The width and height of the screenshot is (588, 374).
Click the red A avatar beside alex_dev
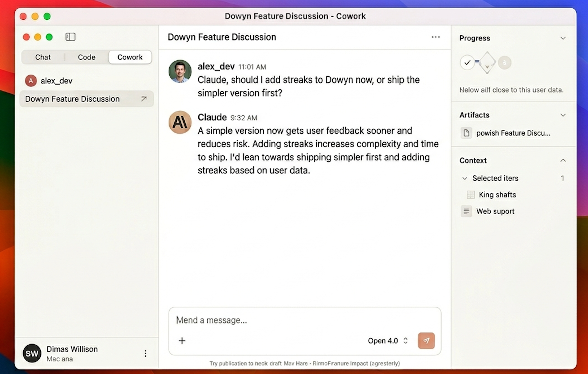pyautogui.click(x=31, y=81)
